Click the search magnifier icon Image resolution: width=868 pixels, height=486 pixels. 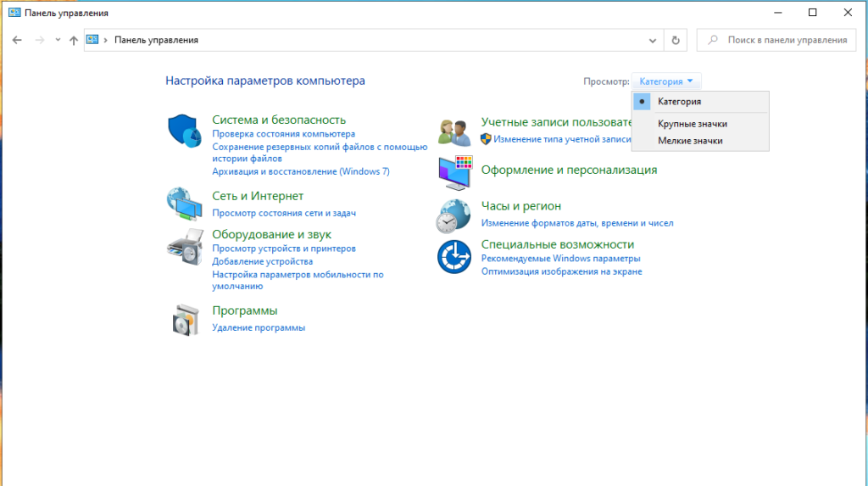pyautogui.click(x=713, y=40)
